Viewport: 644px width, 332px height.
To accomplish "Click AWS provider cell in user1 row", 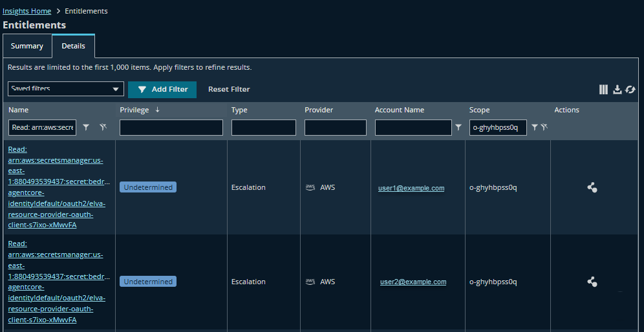I will point(320,187).
